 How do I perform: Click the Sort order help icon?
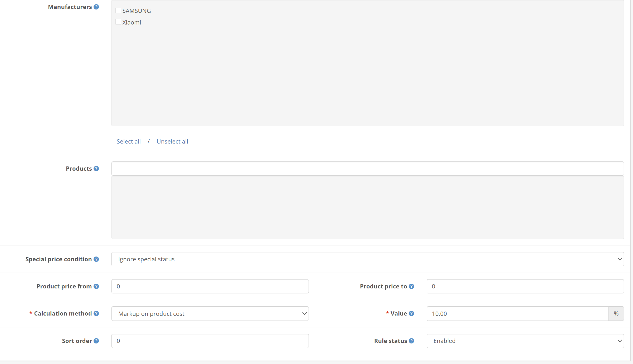tap(96, 341)
